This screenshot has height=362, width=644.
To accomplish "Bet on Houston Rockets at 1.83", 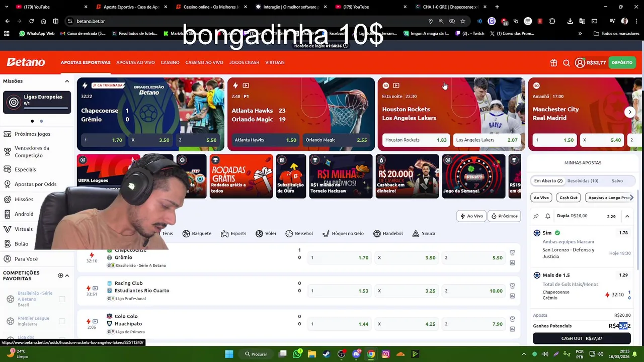I will tap(416, 140).
